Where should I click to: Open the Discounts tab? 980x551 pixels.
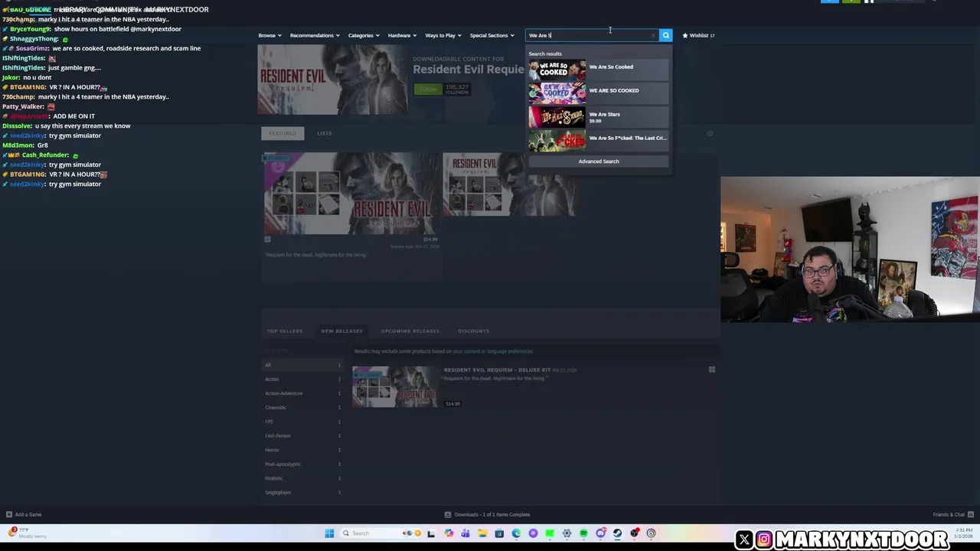473,331
